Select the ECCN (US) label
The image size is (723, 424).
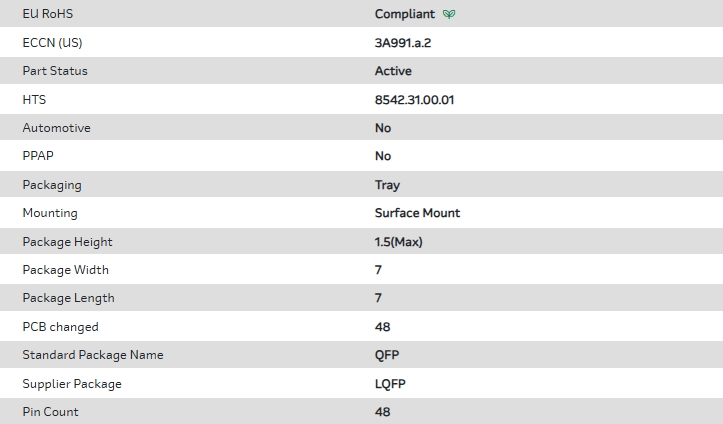tap(52, 43)
